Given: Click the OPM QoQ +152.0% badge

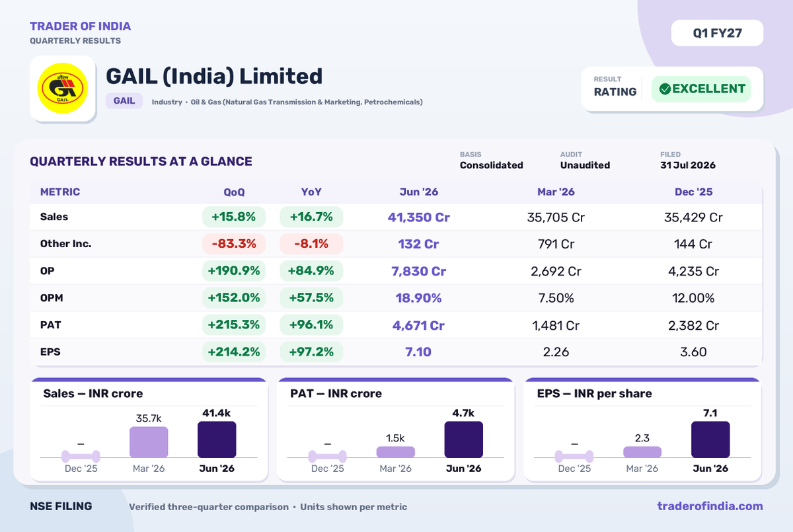Looking at the screenshot, I should tap(234, 298).
